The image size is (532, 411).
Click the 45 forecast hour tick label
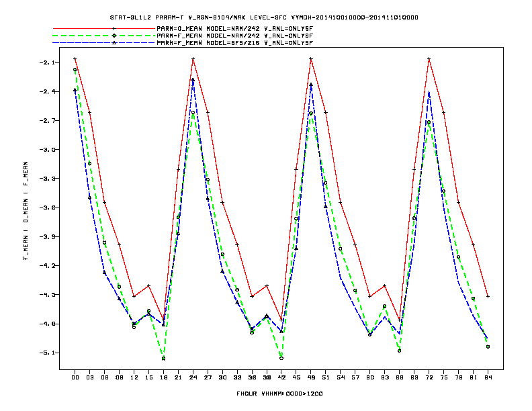coord(296,377)
